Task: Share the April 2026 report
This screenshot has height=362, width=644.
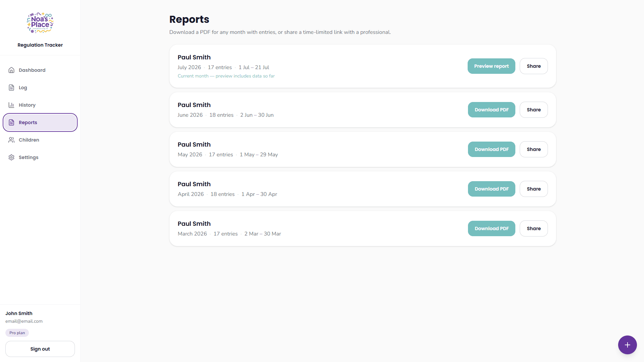Action: (533, 189)
